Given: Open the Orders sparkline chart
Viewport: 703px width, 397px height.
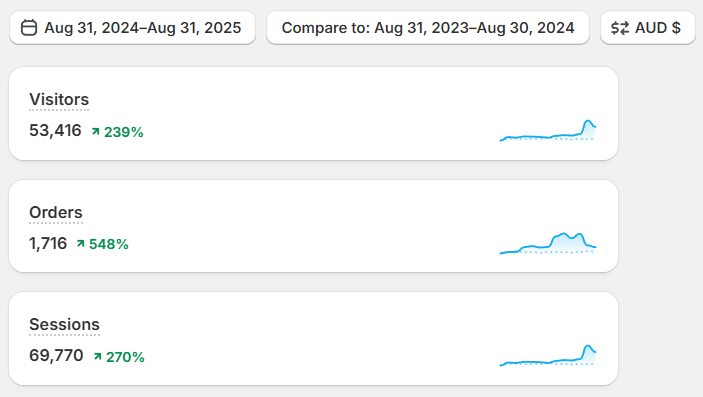Looking at the screenshot, I should coord(548,243).
